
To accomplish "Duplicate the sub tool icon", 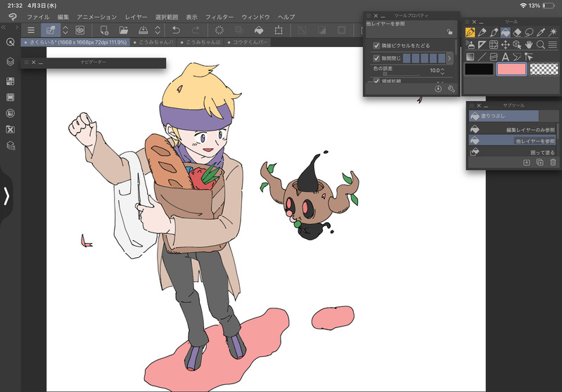I will (x=539, y=162).
